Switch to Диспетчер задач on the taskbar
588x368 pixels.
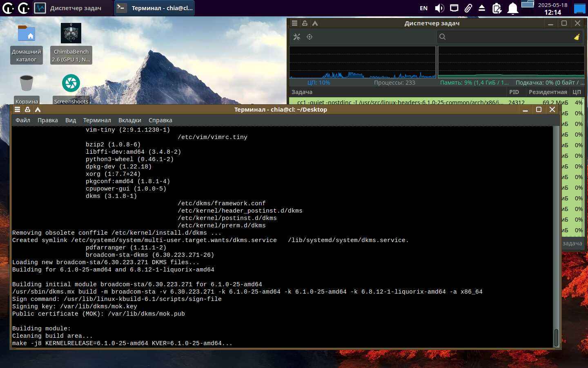[73, 8]
